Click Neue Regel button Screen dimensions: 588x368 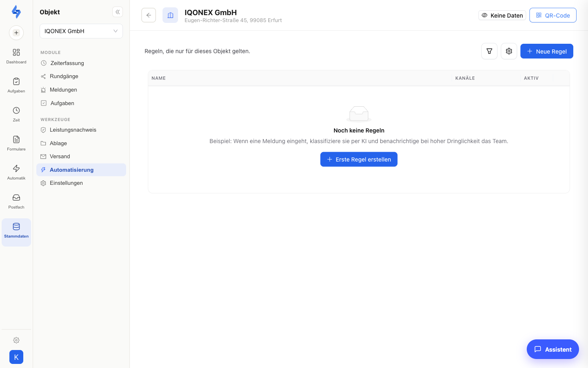547,51
